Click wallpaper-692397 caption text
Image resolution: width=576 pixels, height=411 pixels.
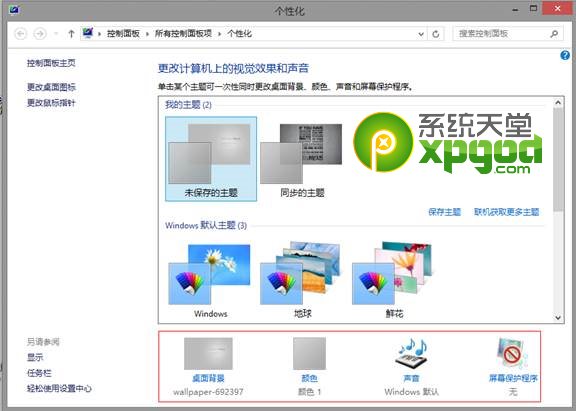(x=208, y=392)
